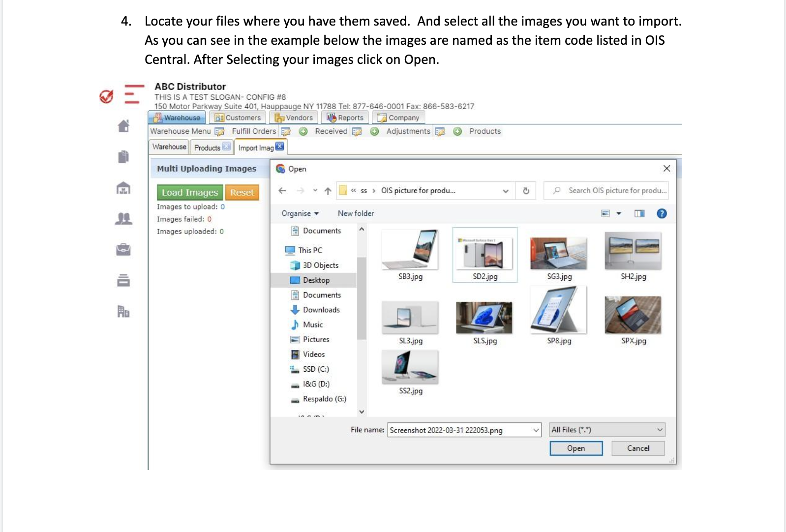The image size is (786, 532).
Task: Change the view mode icon
Action: 605,213
